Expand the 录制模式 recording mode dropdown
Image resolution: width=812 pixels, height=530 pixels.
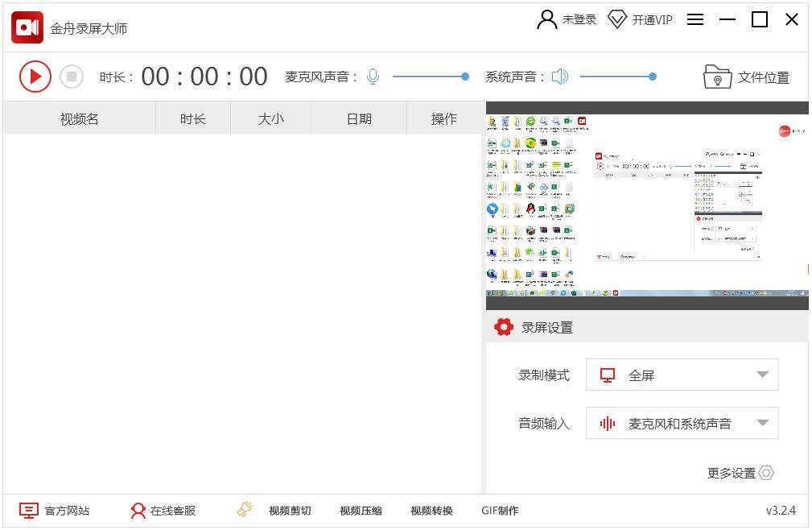click(x=761, y=375)
